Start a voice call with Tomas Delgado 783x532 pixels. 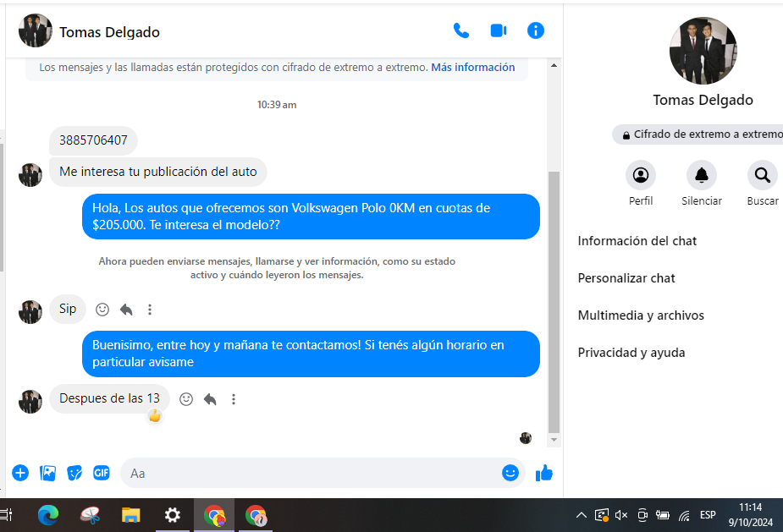[460, 31]
